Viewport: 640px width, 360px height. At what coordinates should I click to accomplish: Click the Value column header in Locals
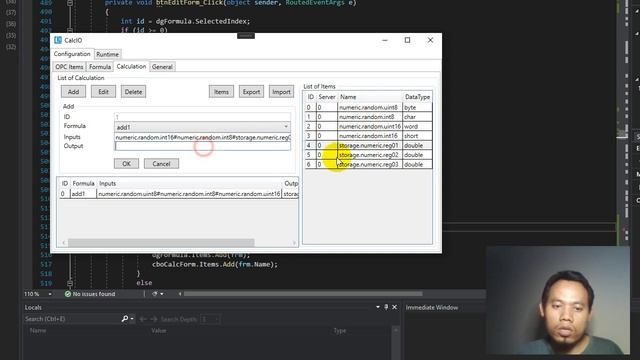pyautogui.click(x=159, y=331)
